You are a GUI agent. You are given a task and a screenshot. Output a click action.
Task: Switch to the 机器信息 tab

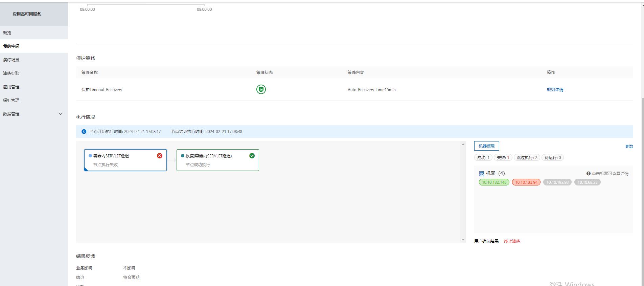[487, 146]
